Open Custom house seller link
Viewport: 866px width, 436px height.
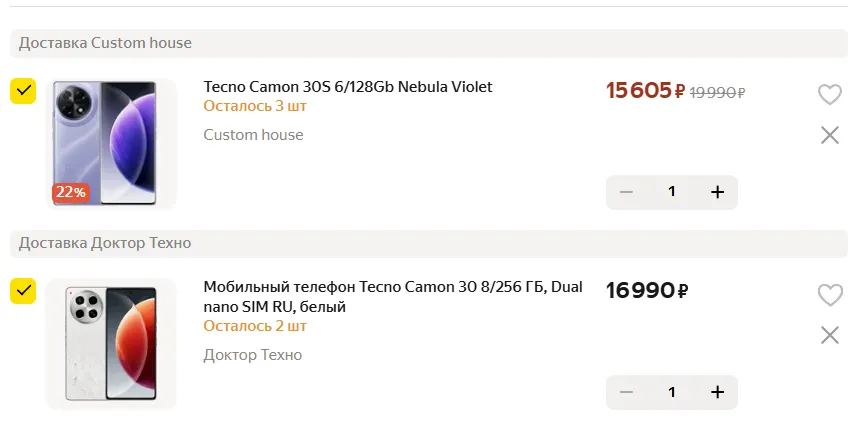253,135
